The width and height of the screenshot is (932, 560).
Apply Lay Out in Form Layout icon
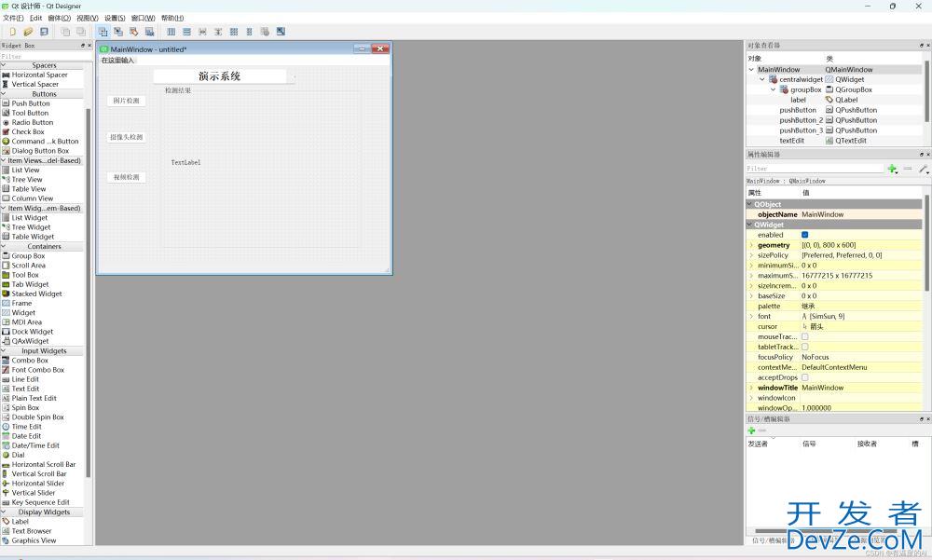click(249, 32)
